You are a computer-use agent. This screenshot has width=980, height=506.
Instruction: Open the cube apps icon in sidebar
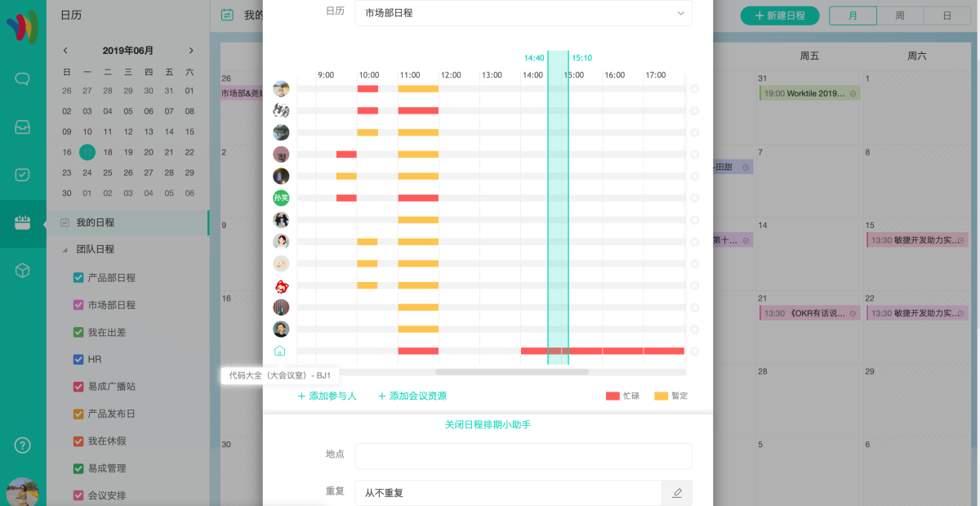(23, 271)
